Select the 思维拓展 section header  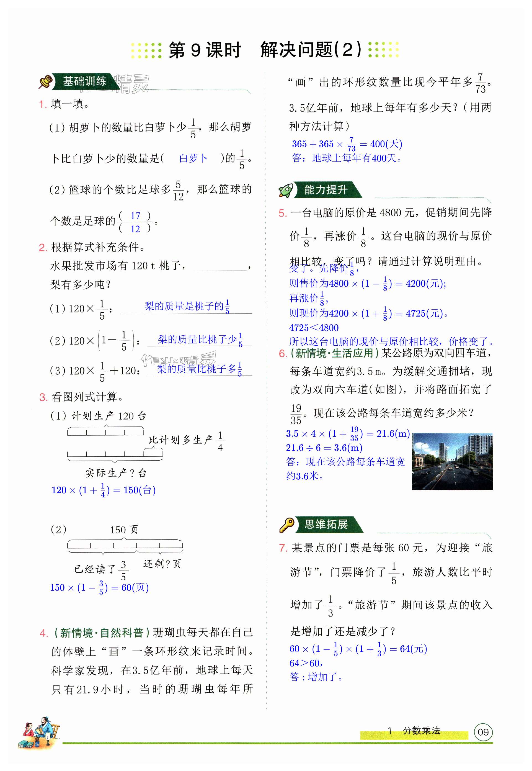pos(326,525)
